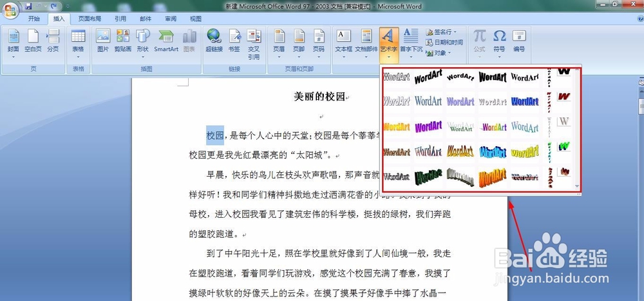Pick the lavender gradient WordArt style
The image size is (644, 301).
(460, 101)
